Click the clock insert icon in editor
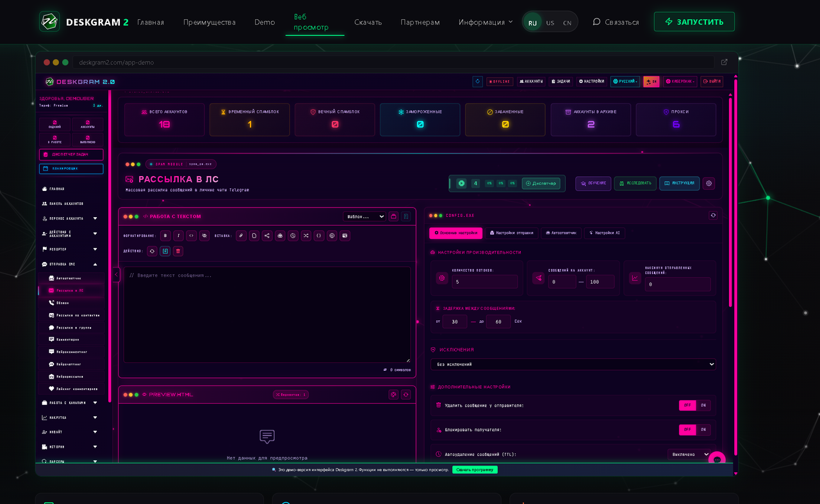 (293, 236)
